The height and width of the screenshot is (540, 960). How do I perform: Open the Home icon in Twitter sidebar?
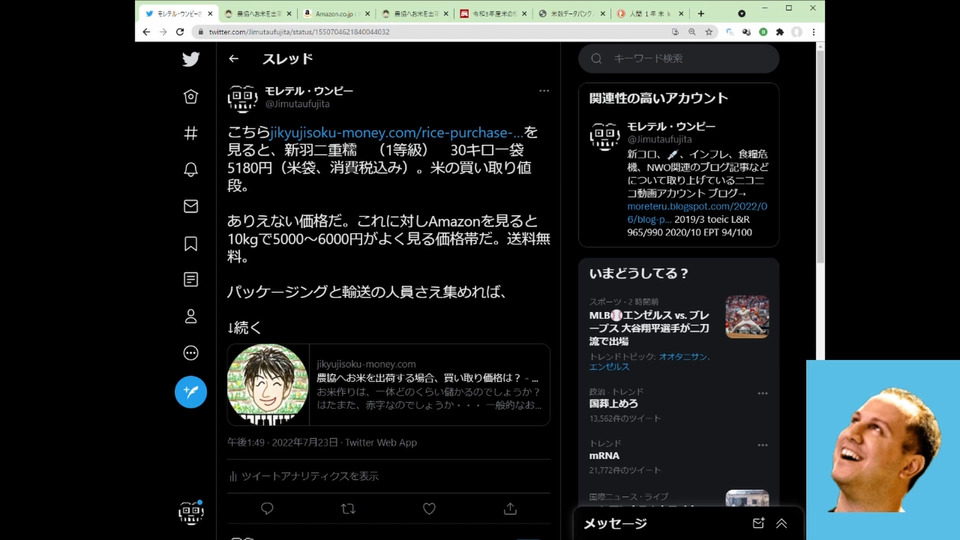(x=191, y=97)
